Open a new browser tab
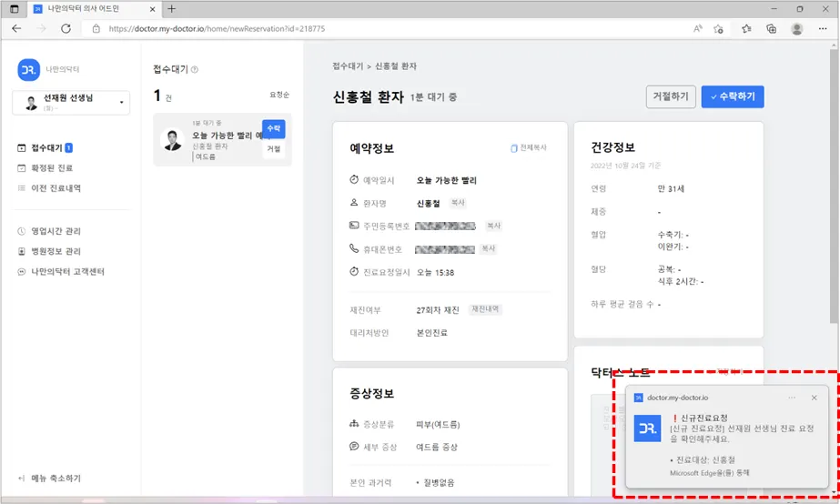 point(171,8)
